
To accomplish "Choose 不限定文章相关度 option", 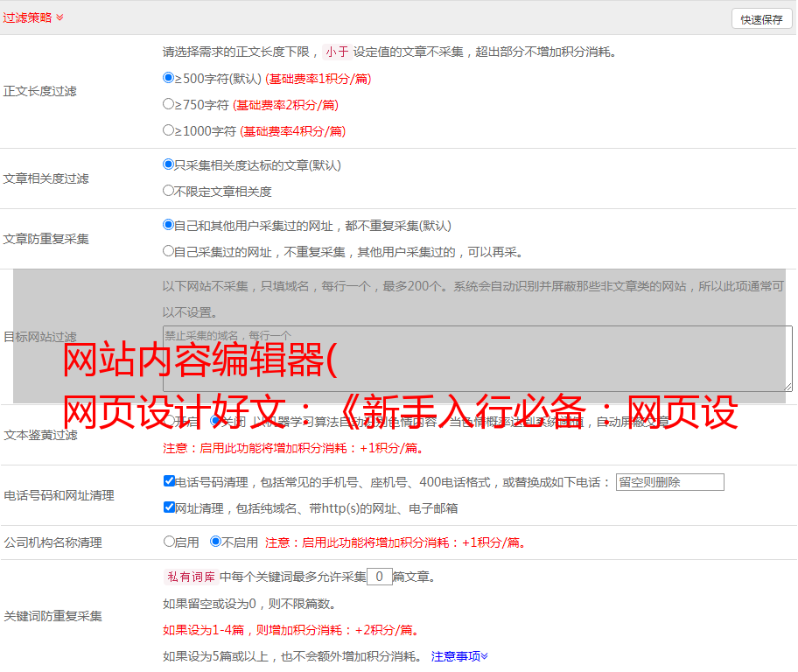I will pos(169,191).
